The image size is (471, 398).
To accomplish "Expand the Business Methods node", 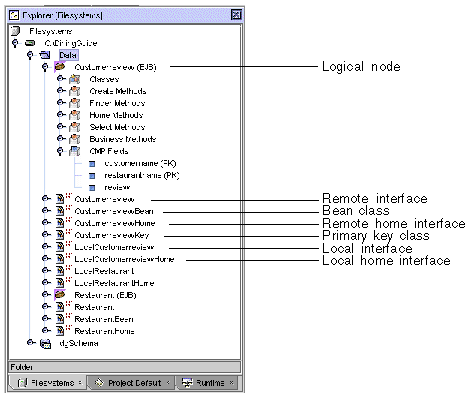I will tap(61, 139).
